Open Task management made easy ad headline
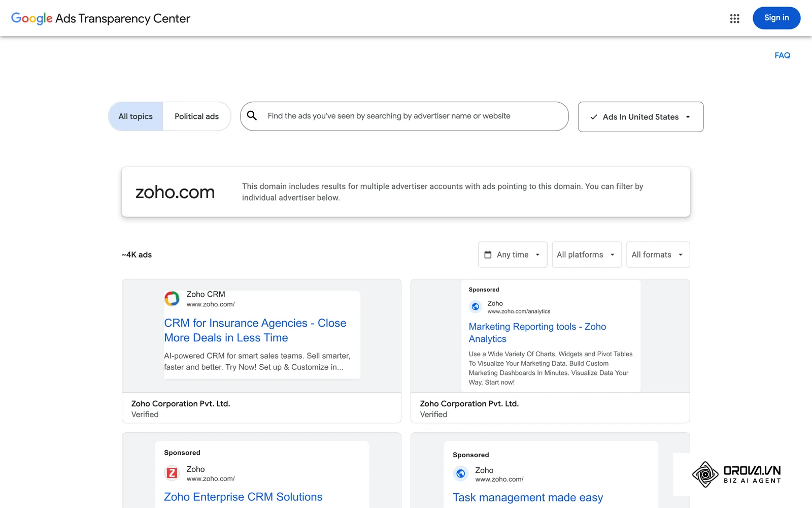Image resolution: width=812 pixels, height=508 pixels. [528, 497]
